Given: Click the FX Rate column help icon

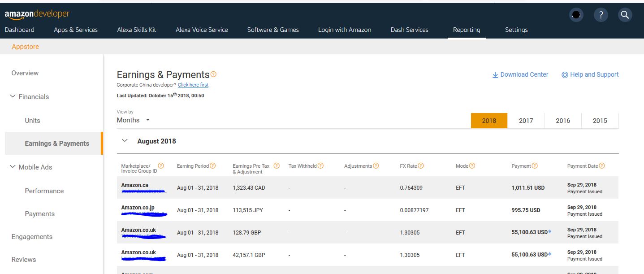Looking at the screenshot, I should (x=421, y=166).
